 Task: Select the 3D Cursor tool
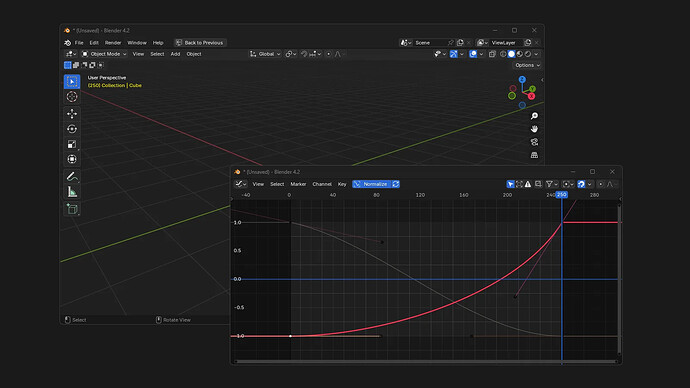tap(72, 96)
